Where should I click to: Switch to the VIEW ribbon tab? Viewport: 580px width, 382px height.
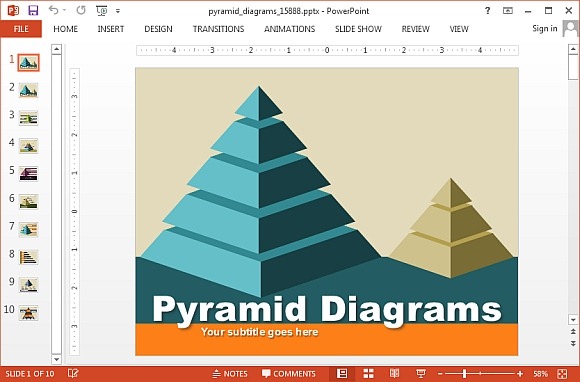tap(459, 29)
